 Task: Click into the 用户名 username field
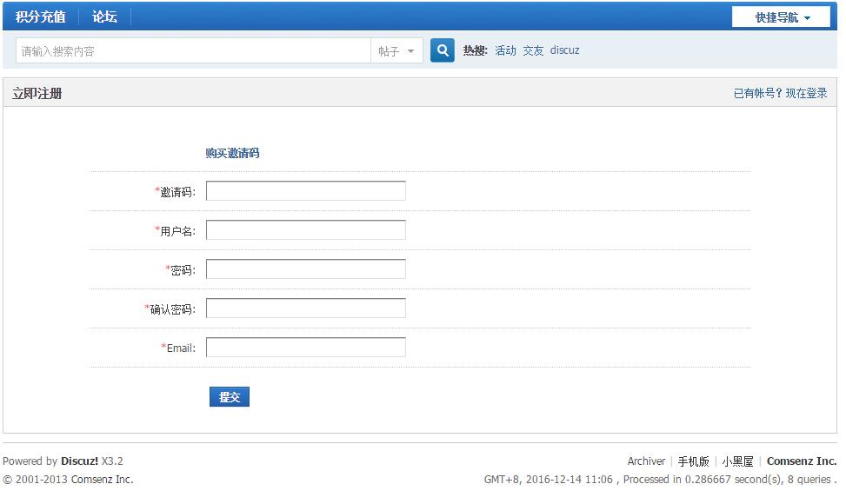coord(305,230)
